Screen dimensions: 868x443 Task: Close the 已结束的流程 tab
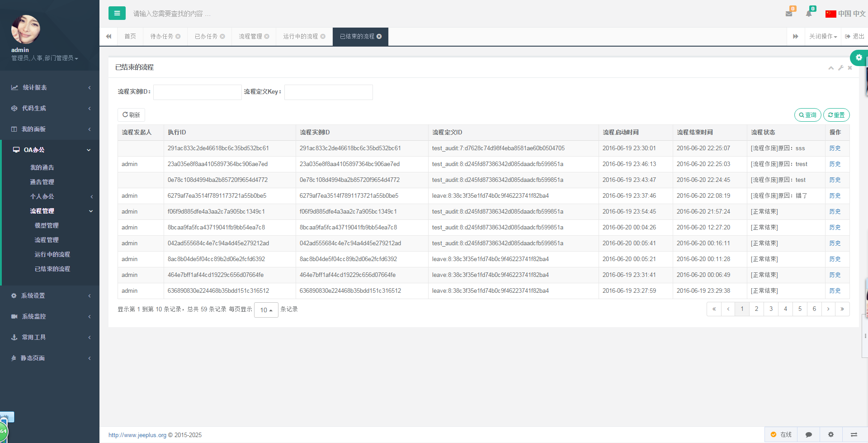pyautogui.click(x=379, y=37)
